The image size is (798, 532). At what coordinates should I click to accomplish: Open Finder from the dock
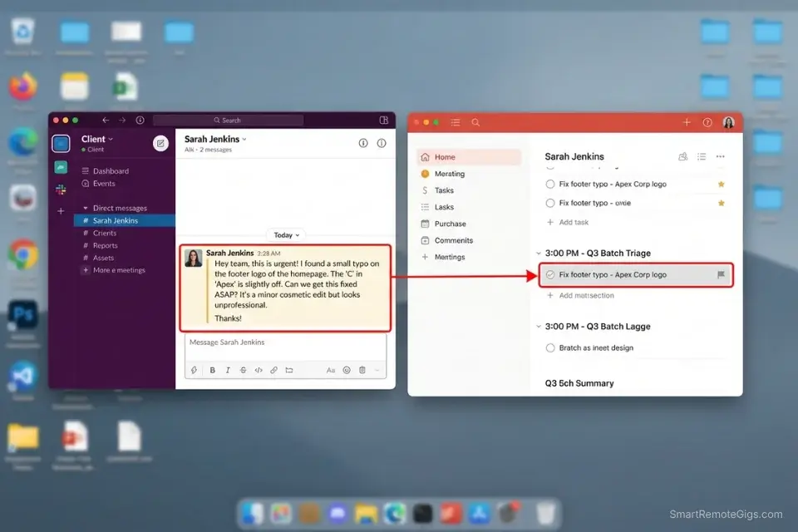point(253,514)
